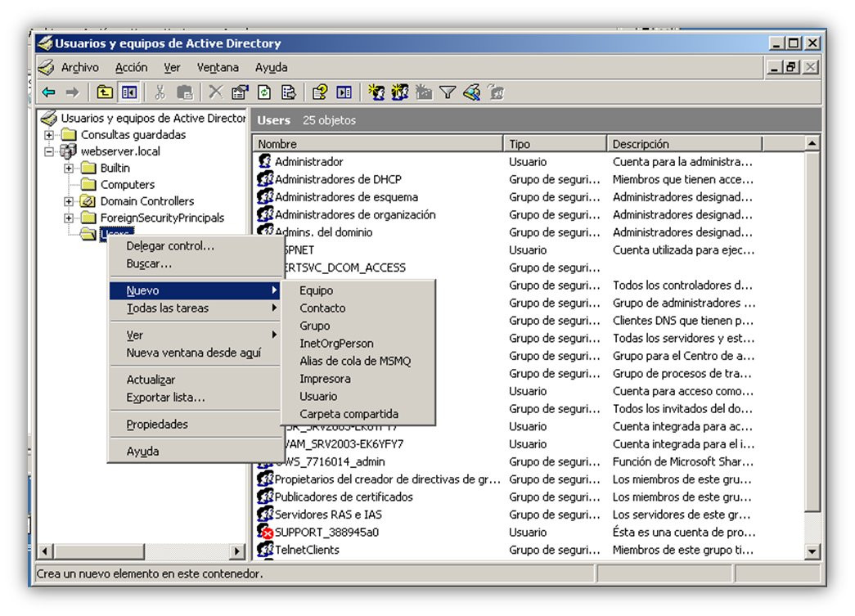This screenshot has height=616, width=855.
Task: Click Actualizar in the context menu
Action: click(151, 380)
